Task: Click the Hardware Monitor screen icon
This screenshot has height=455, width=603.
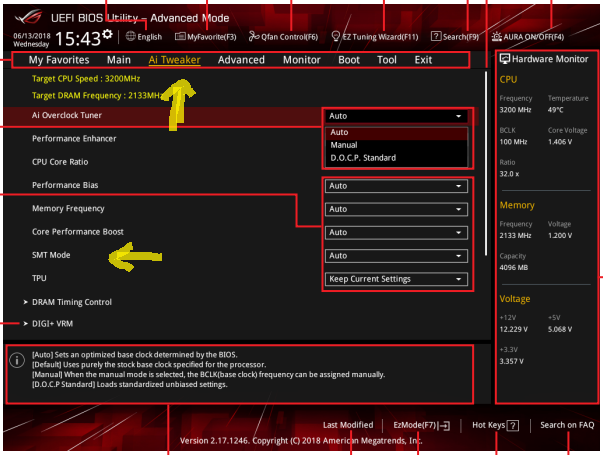Action: (505, 59)
